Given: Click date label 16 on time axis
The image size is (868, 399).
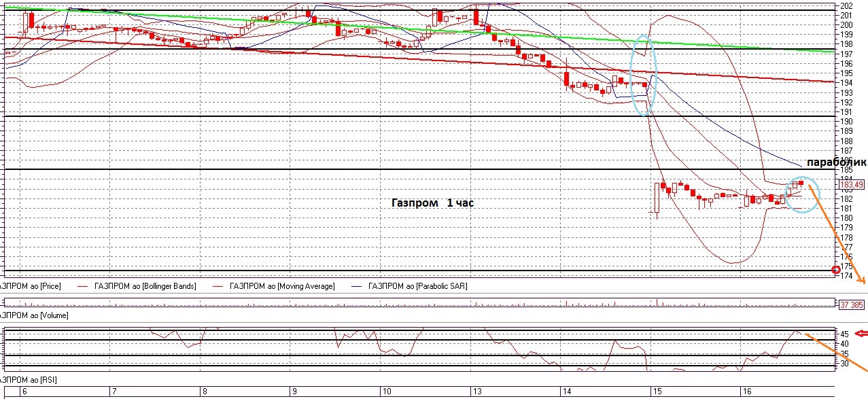Looking at the screenshot, I should click(x=746, y=392).
